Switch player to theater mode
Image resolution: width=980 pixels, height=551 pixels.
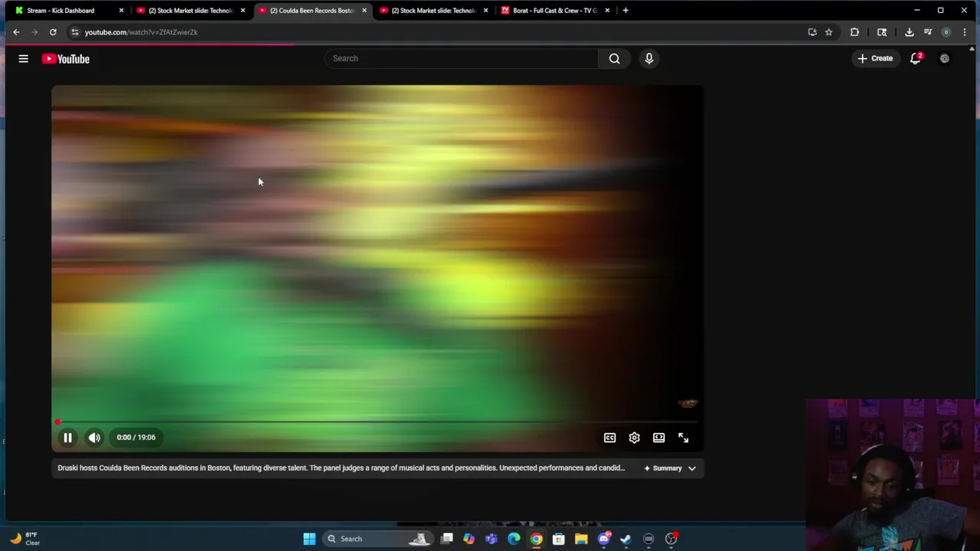point(658,438)
